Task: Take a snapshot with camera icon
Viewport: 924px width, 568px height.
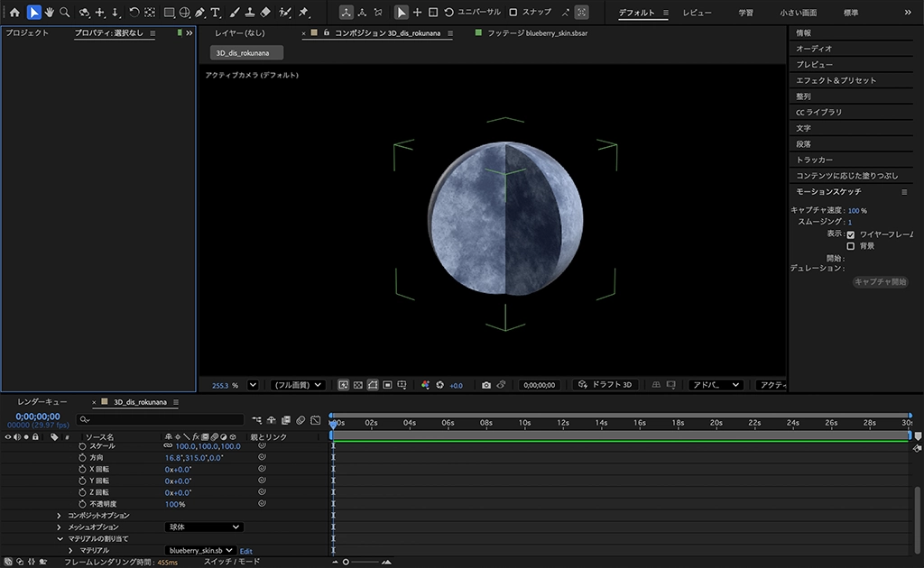Action: pos(486,385)
